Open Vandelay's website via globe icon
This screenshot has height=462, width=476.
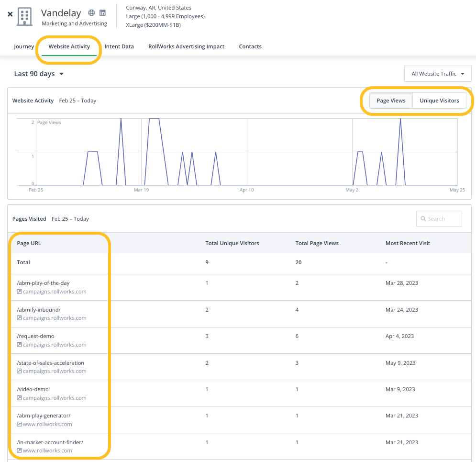click(91, 13)
